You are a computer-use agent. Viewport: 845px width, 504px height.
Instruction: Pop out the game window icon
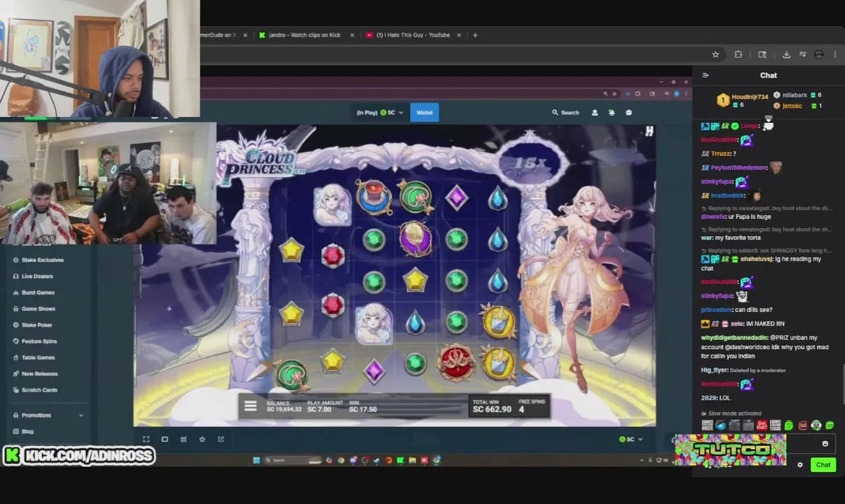coord(221,439)
